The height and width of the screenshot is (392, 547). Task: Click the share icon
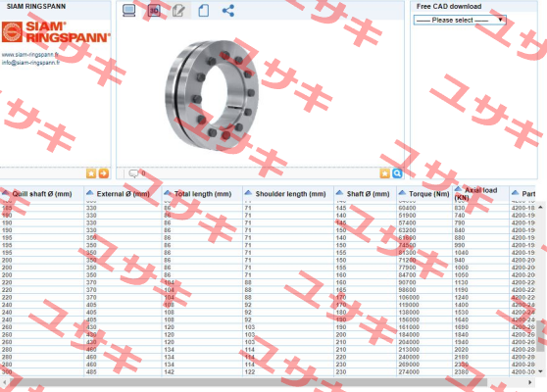pyautogui.click(x=228, y=11)
